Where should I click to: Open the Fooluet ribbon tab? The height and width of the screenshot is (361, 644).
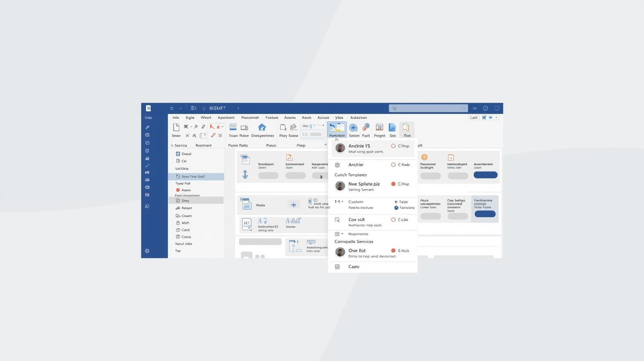(x=272, y=118)
